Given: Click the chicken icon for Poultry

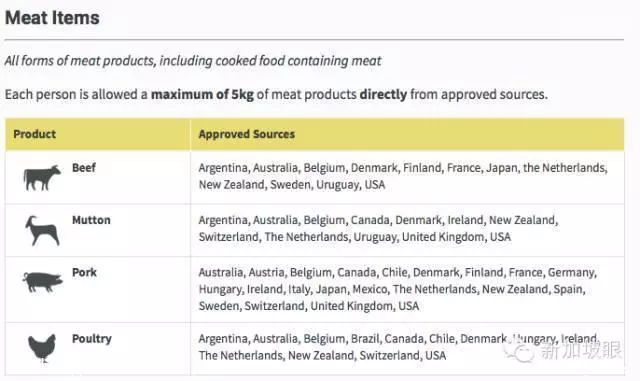Looking at the screenshot, I should click(x=42, y=348).
